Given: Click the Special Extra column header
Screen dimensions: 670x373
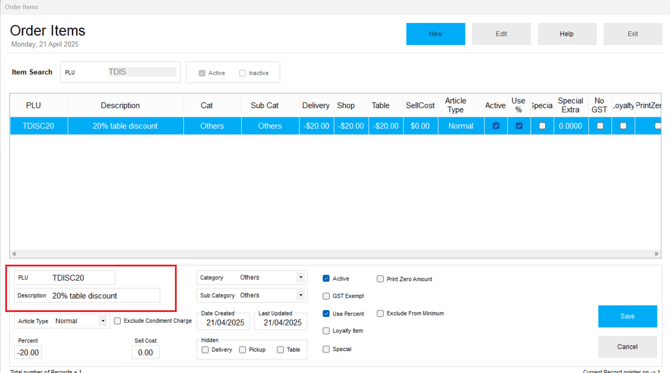Looking at the screenshot, I should click(570, 105).
